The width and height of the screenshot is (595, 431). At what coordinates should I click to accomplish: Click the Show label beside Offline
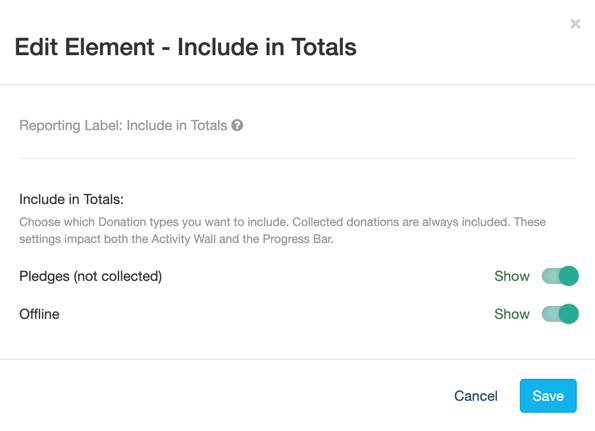point(512,314)
